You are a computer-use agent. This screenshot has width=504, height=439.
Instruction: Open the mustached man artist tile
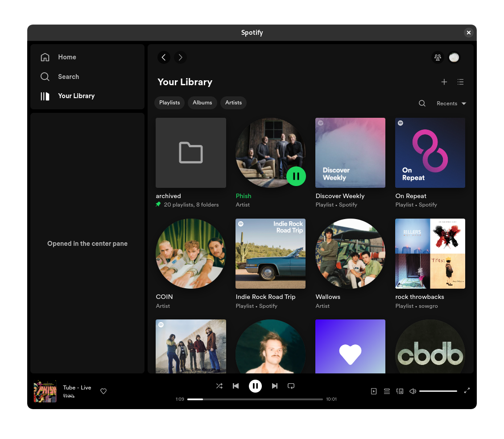(270, 346)
